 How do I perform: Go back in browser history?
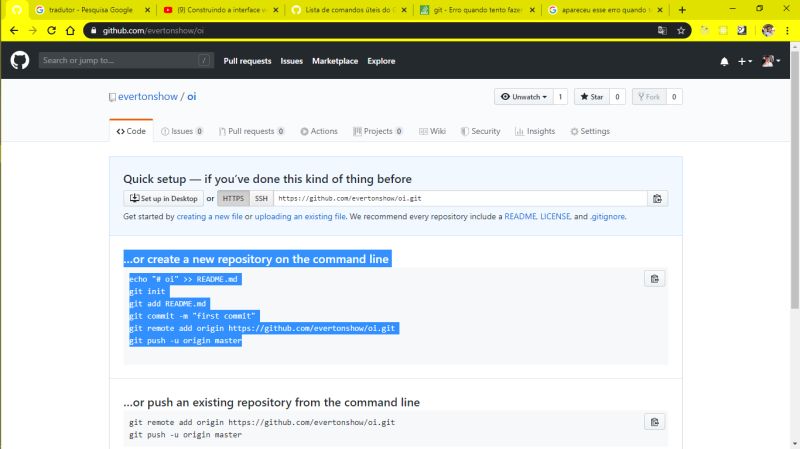14,31
